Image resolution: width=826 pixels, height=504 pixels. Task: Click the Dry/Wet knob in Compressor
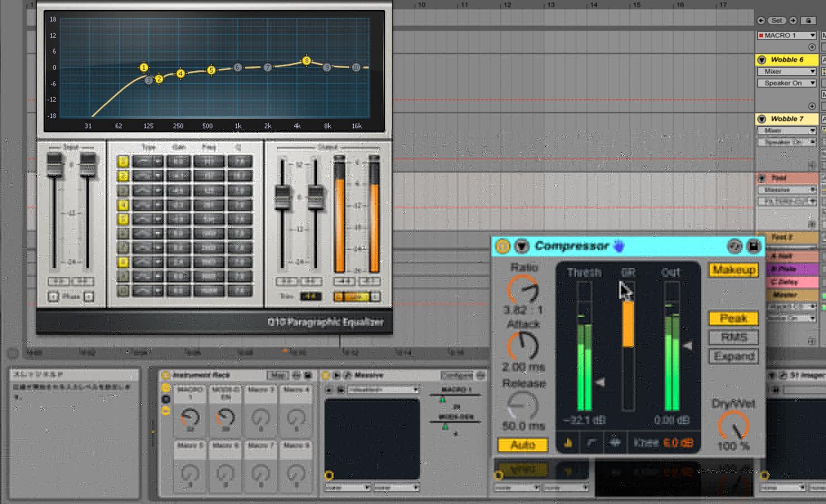tap(733, 426)
